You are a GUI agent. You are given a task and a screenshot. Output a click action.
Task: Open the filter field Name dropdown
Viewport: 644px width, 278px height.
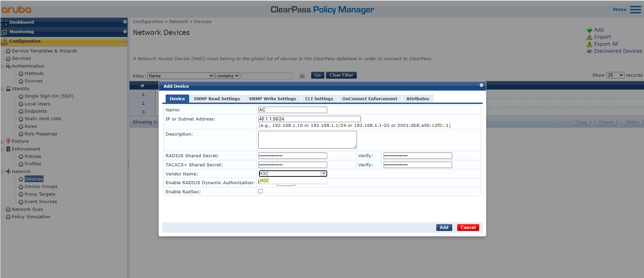(x=180, y=76)
